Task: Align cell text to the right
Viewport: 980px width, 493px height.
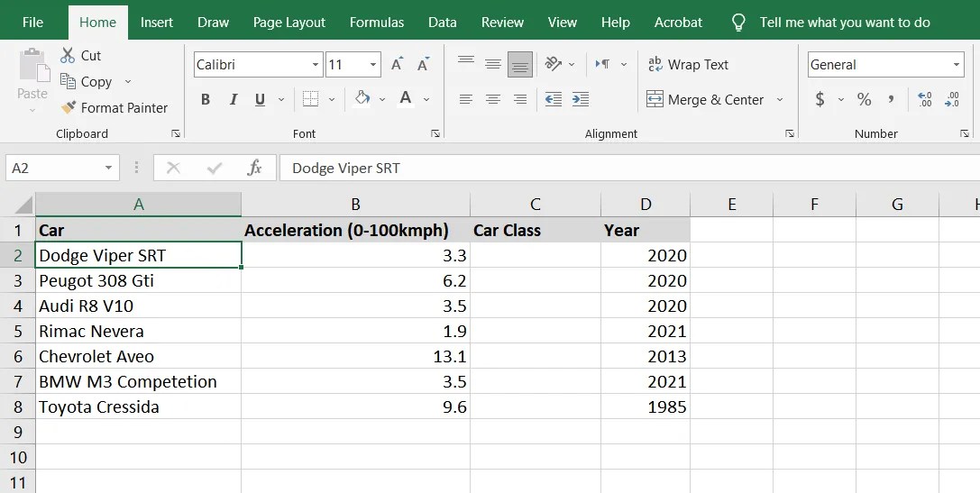Action: tap(520, 99)
